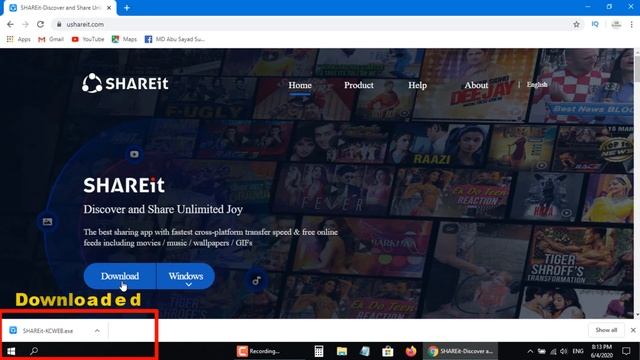Click the browser forward arrow
The width and height of the screenshot is (640, 360).
click(25, 24)
